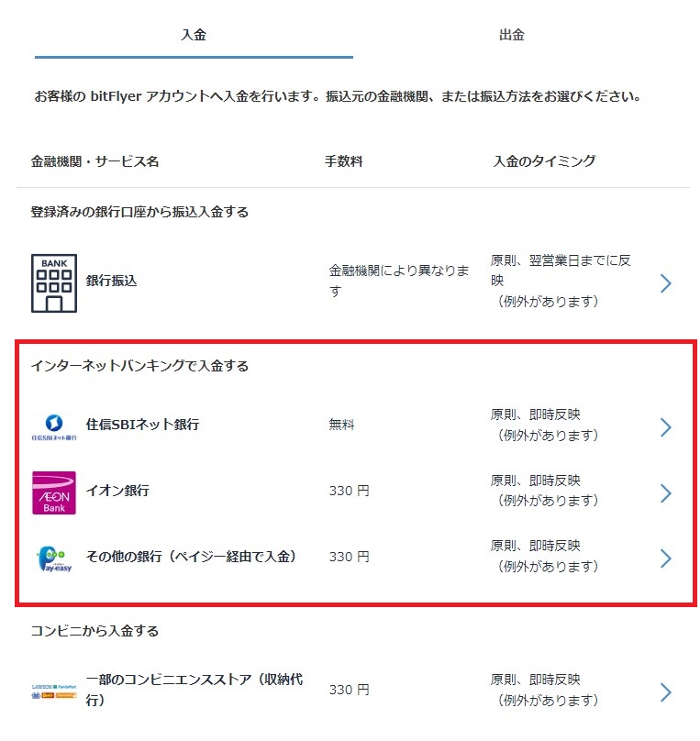This screenshot has width=700, height=741.
Task: Click the 登録済みの銀行口座から振込入金する heading
Action: pos(139,212)
